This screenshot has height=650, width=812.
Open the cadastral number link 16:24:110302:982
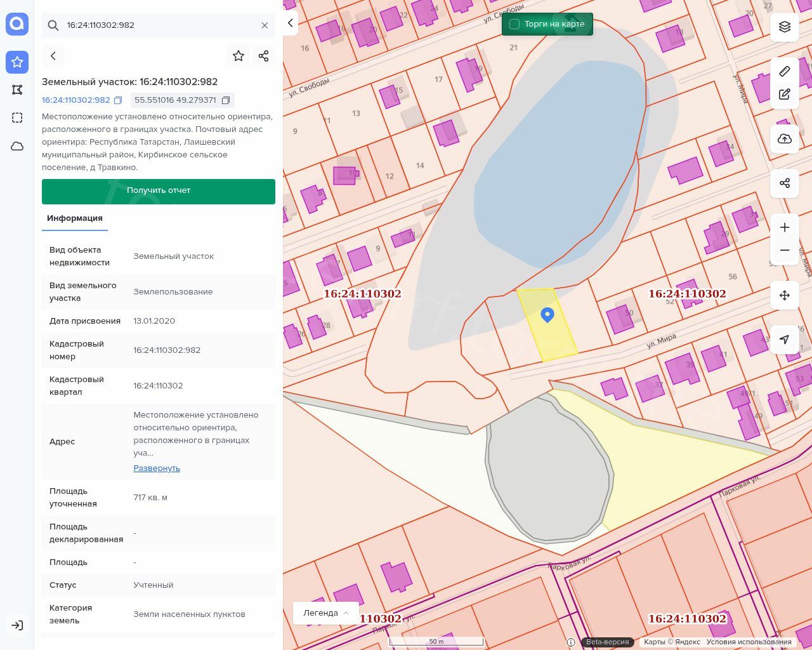coord(76,100)
